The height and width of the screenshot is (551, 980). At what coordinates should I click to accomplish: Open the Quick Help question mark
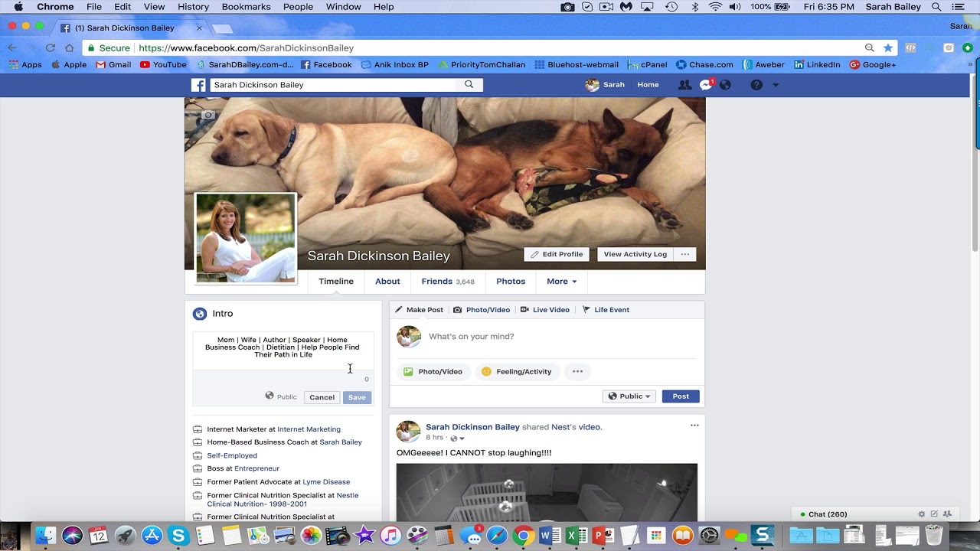click(x=756, y=85)
